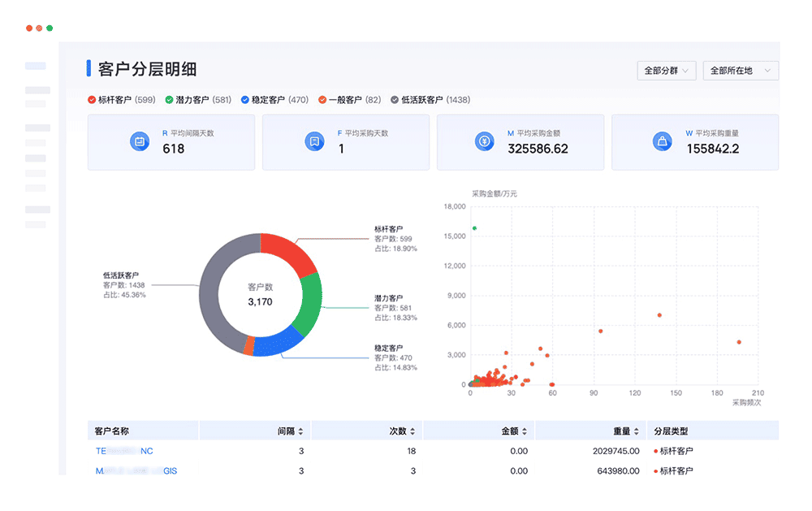The image size is (812, 511).
Task: Click the green outlier scatter point
Action: pyautogui.click(x=473, y=229)
